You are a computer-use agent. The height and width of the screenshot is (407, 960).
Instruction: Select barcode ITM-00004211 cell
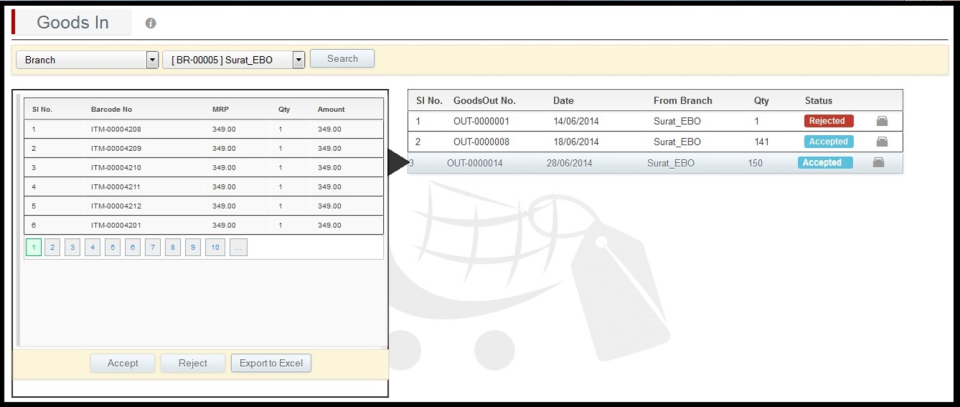116,187
